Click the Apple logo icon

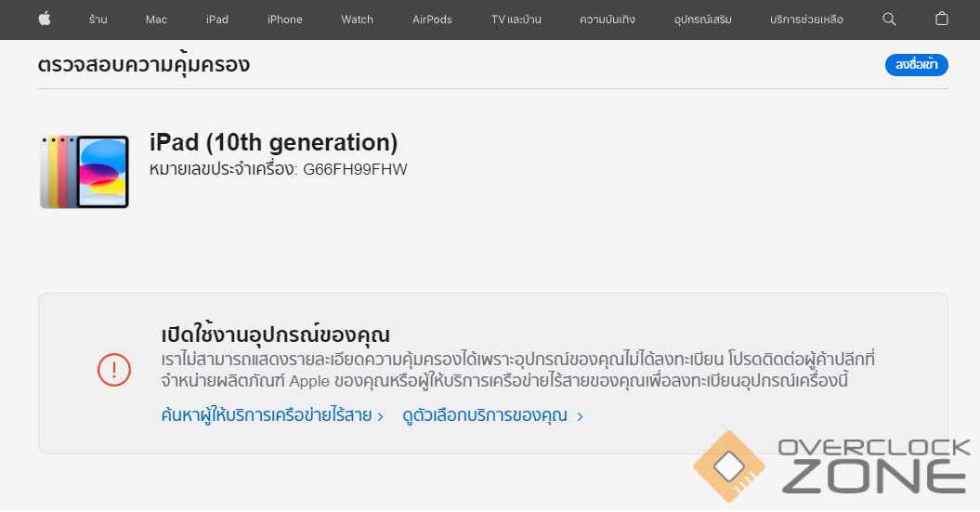pyautogui.click(x=45, y=19)
